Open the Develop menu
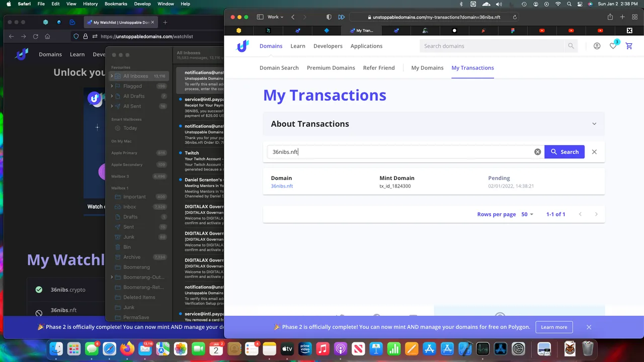The width and height of the screenshot is (644, 362). tap(142, 4)
